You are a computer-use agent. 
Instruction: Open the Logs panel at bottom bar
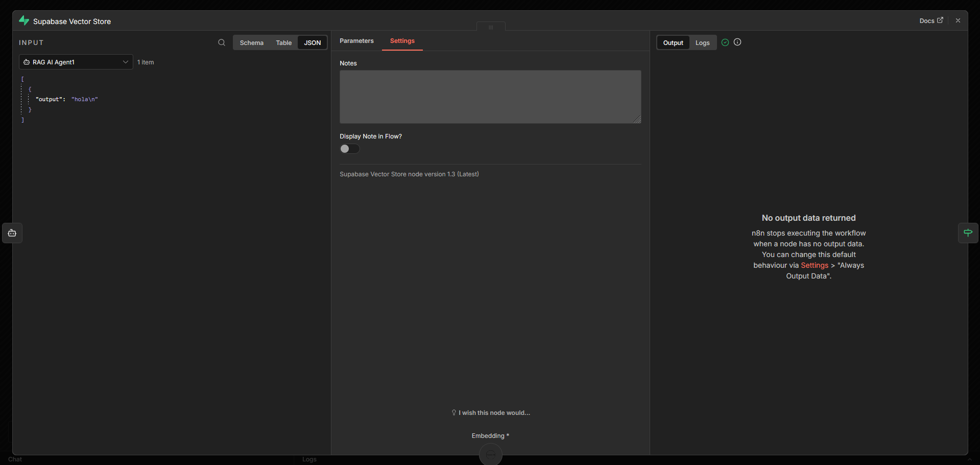pos(309,459)
